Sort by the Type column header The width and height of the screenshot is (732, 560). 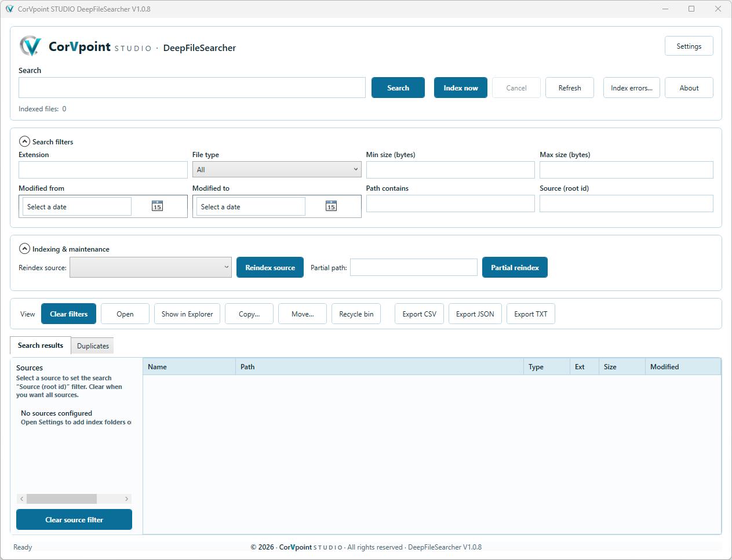(x=547, y=366)
